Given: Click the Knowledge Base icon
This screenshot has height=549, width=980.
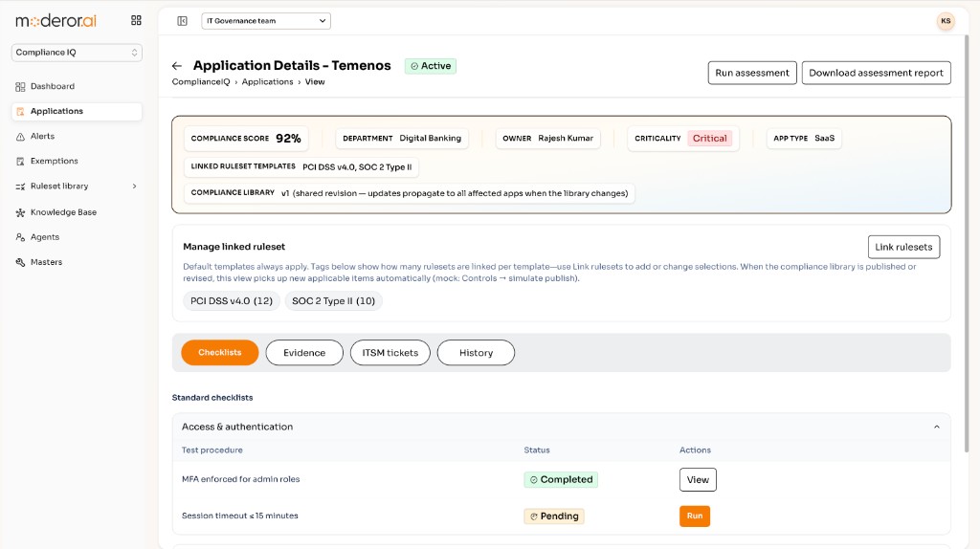Looking at the screenshot, I should (x=20, y=212).
